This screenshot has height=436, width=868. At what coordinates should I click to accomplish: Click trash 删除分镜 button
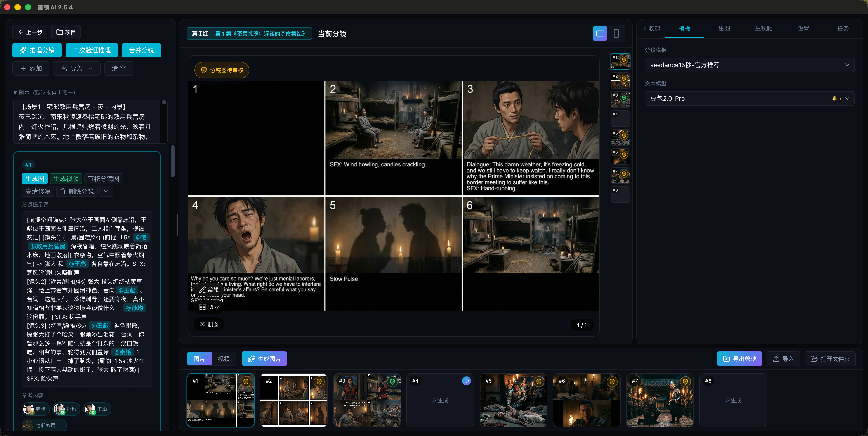77,191
